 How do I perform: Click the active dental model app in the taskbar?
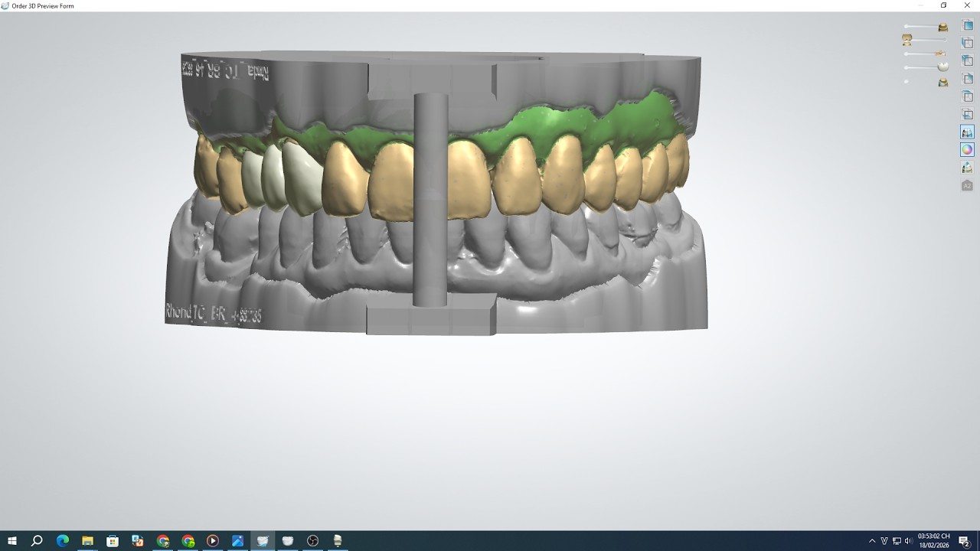click(x=263, y=541)
